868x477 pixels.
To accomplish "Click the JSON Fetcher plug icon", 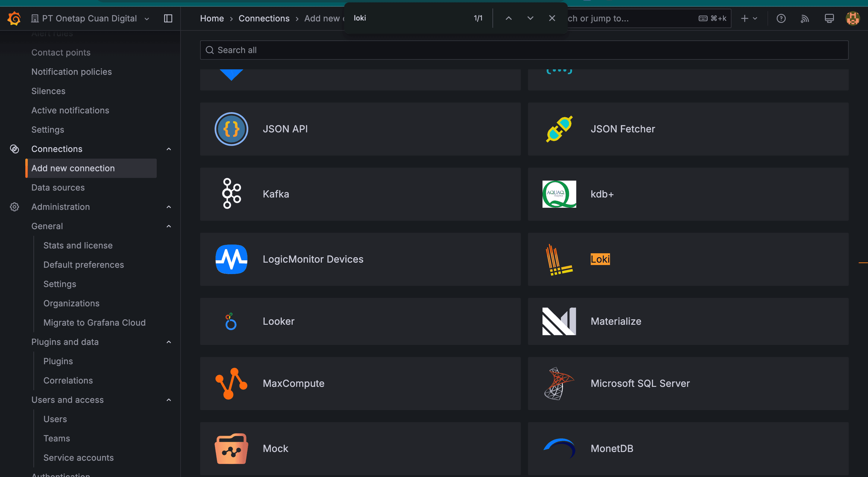I will (x=559, y=129).
